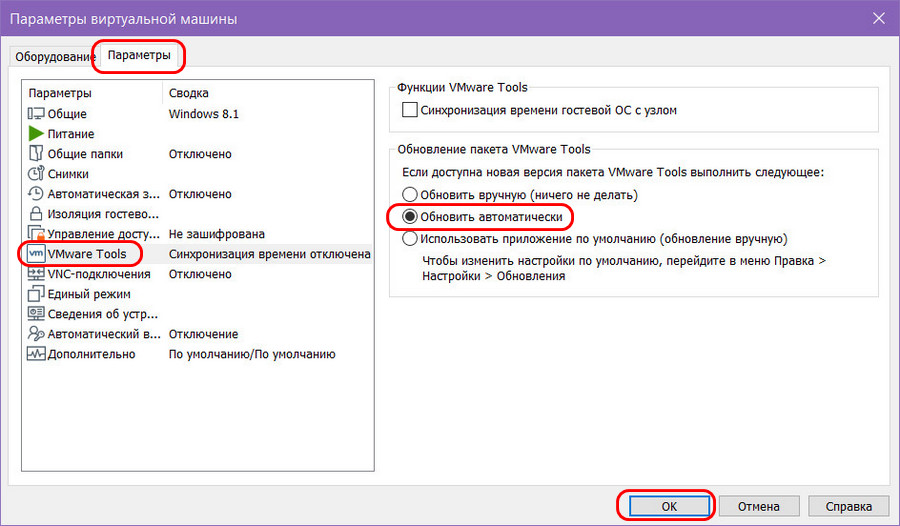Close the virtual machine settings dialog
Image resolution: width=900 pixels, height=526 pixels.
pos(879,18)
